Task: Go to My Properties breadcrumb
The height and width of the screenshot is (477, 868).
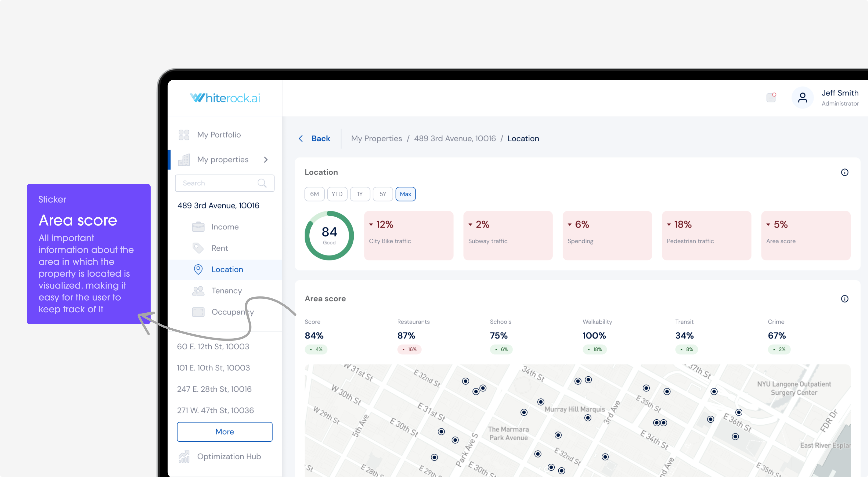Action: click(x=376, y=138)
